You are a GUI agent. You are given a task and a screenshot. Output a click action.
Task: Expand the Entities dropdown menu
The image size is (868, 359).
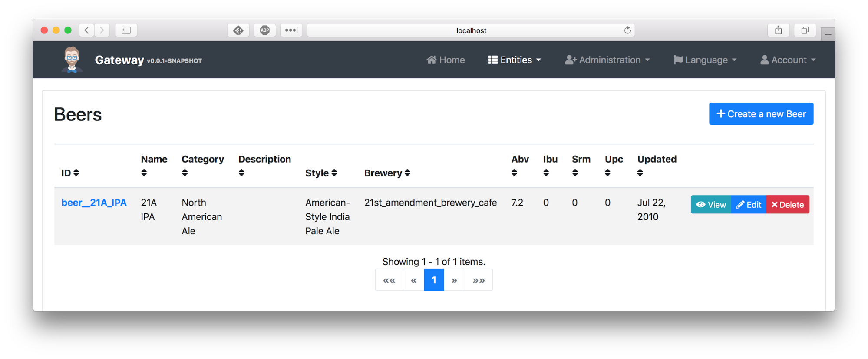click(515, 60)
